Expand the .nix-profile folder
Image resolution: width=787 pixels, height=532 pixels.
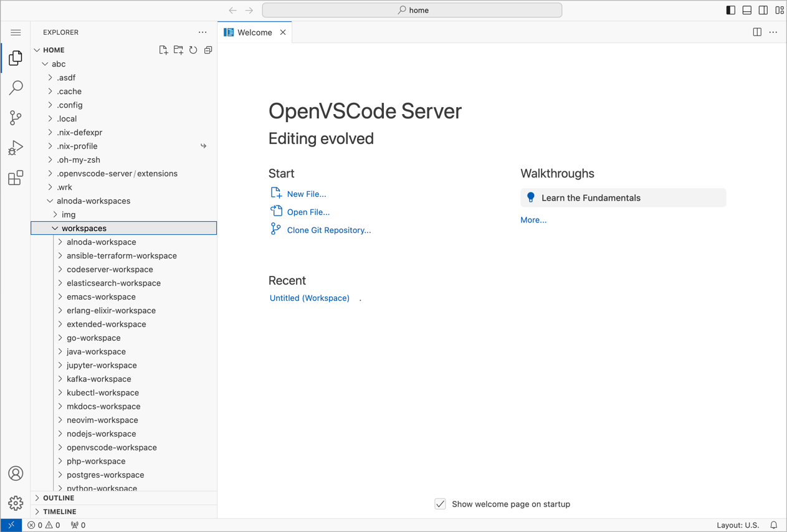pos(124,146)
